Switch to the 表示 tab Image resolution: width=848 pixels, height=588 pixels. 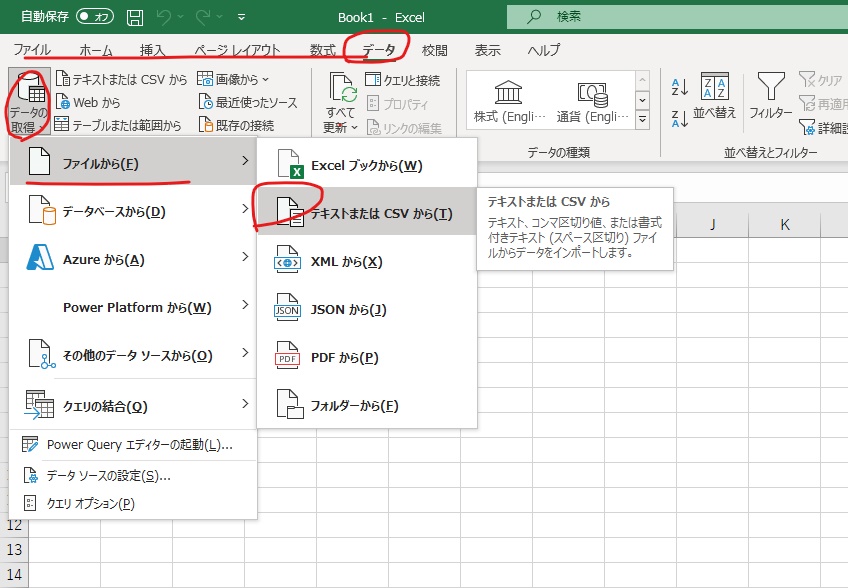(x=487, y=50)
